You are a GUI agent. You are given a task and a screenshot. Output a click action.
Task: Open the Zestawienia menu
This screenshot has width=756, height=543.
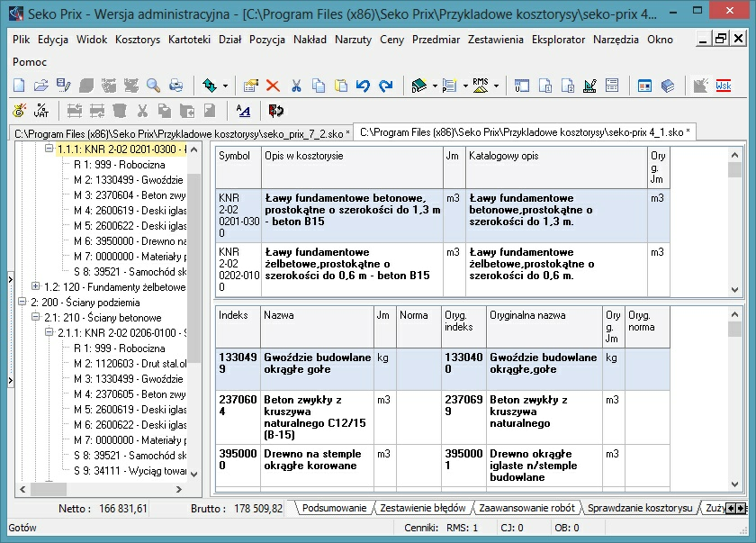496,40
